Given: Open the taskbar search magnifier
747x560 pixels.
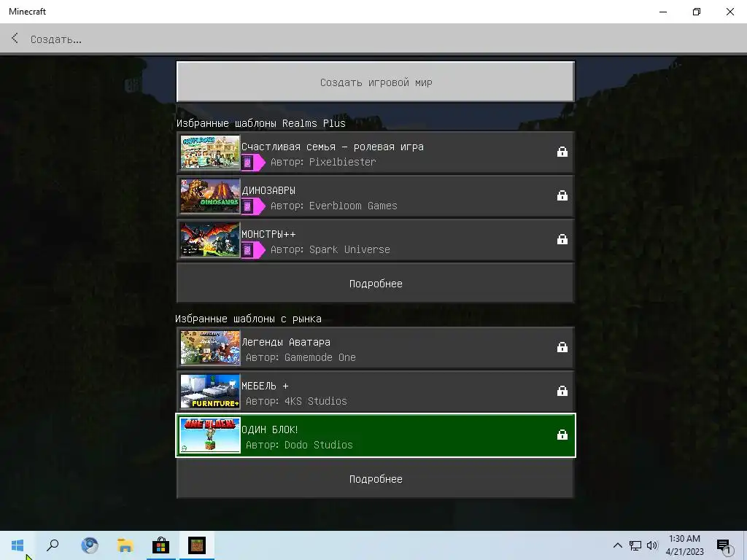Looking at the screenshot, I should (x=53, y=545).
